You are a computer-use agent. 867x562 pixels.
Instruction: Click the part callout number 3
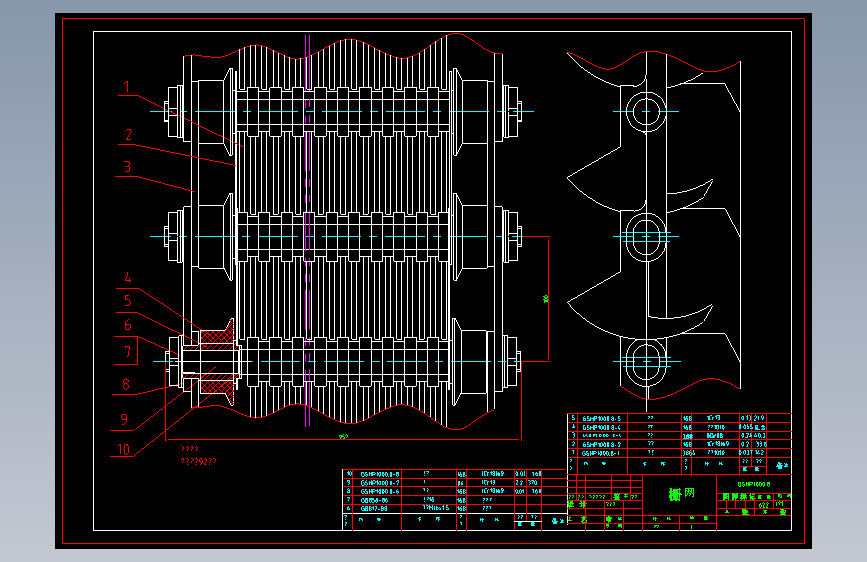[127, 167]
